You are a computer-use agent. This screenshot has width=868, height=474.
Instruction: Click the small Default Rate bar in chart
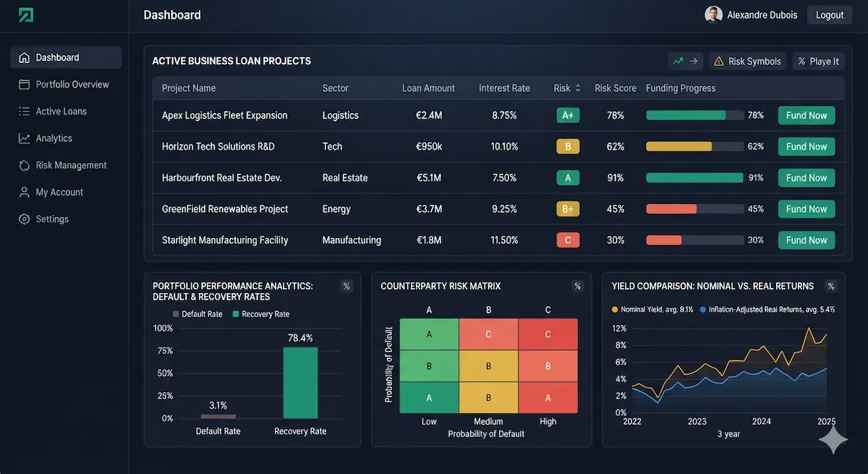(x=218, y=416)
